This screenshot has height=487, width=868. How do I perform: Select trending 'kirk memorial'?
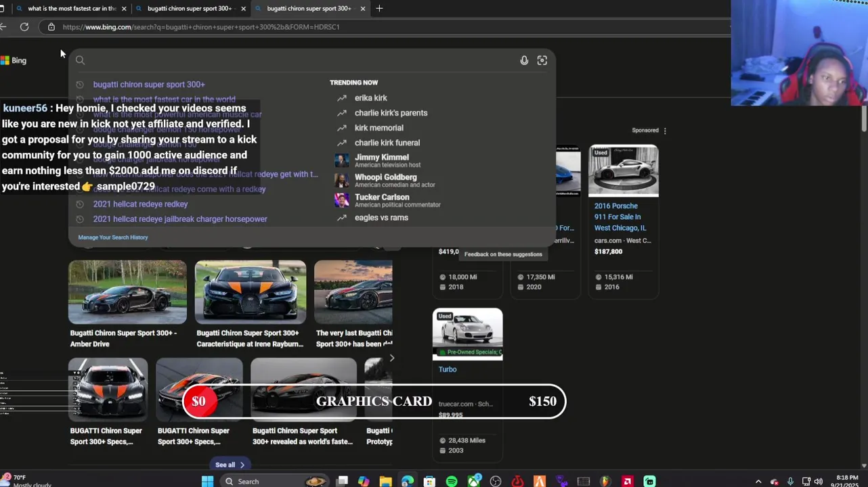(378, 128)
